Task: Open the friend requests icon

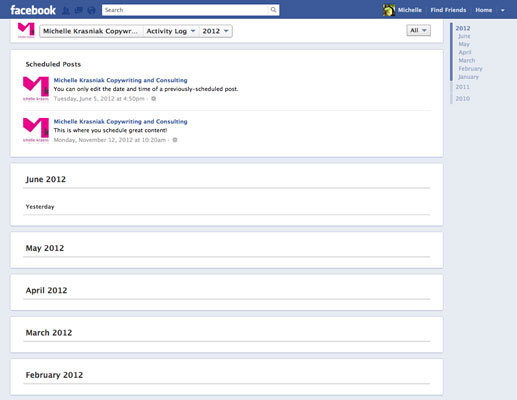Action: coord(66,10)
